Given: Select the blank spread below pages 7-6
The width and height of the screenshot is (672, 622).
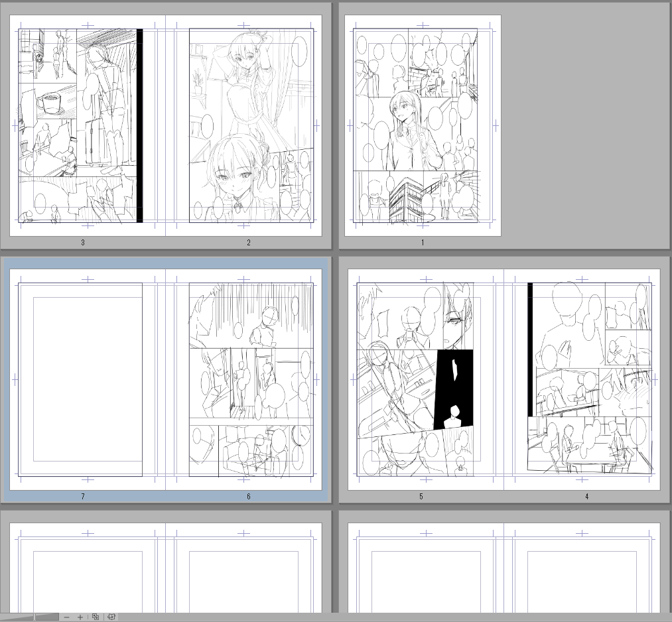Looking at the screenshot, I should coord(166,568).
